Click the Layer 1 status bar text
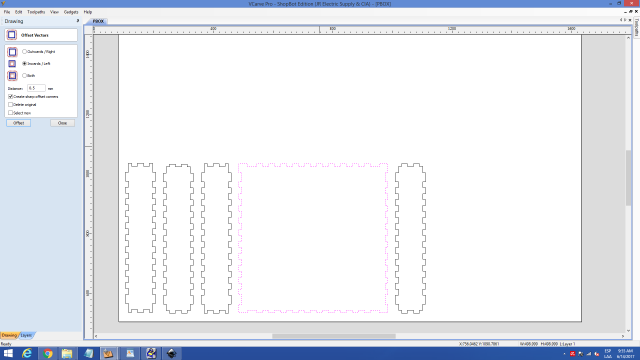Screen dimensions: 640x360 point(567,344)
